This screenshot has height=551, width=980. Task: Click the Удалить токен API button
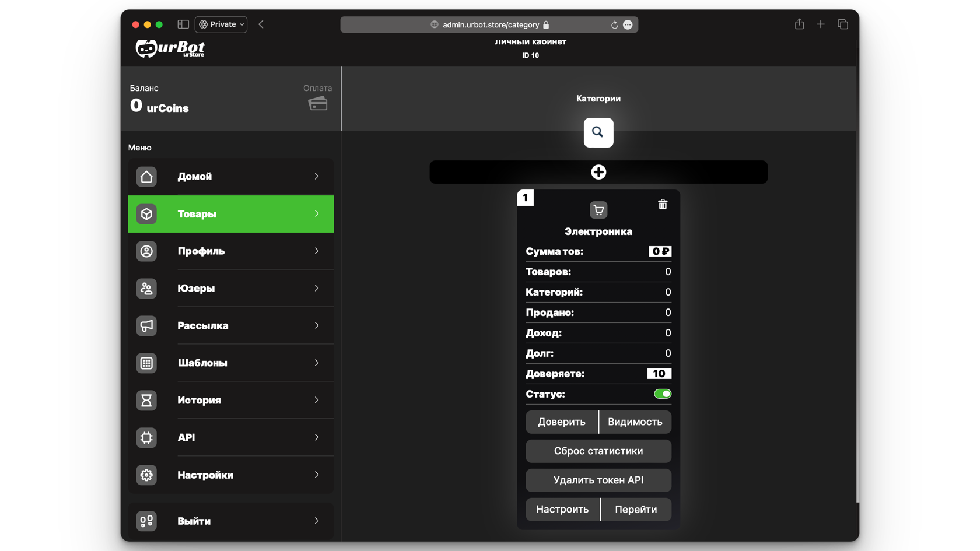tap(598, 480)
